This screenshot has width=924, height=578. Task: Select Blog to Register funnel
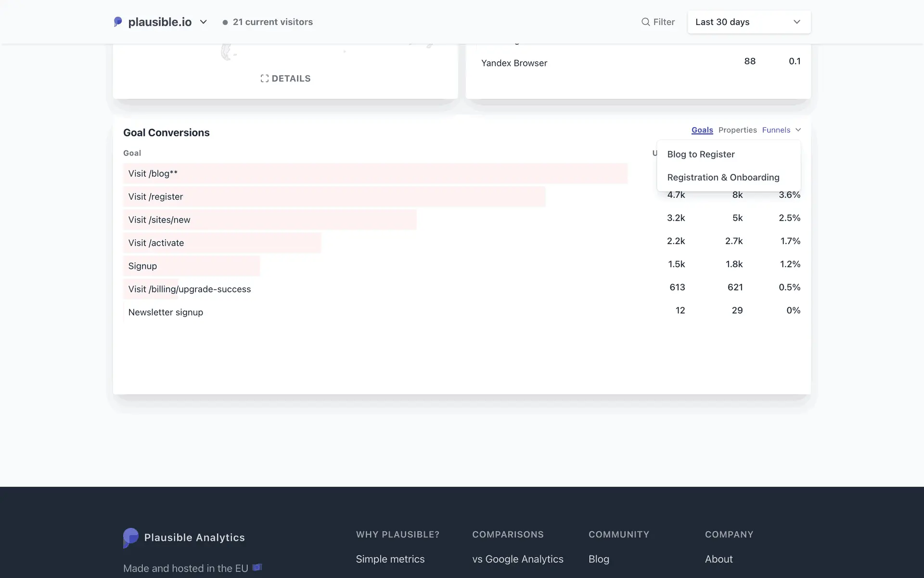701,154
